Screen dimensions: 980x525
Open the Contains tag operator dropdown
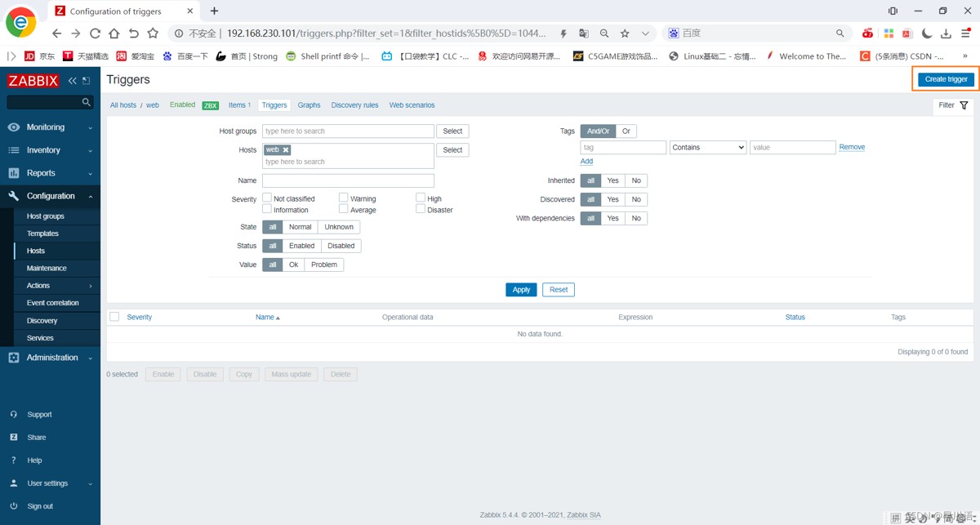click(x=707, y=148)
